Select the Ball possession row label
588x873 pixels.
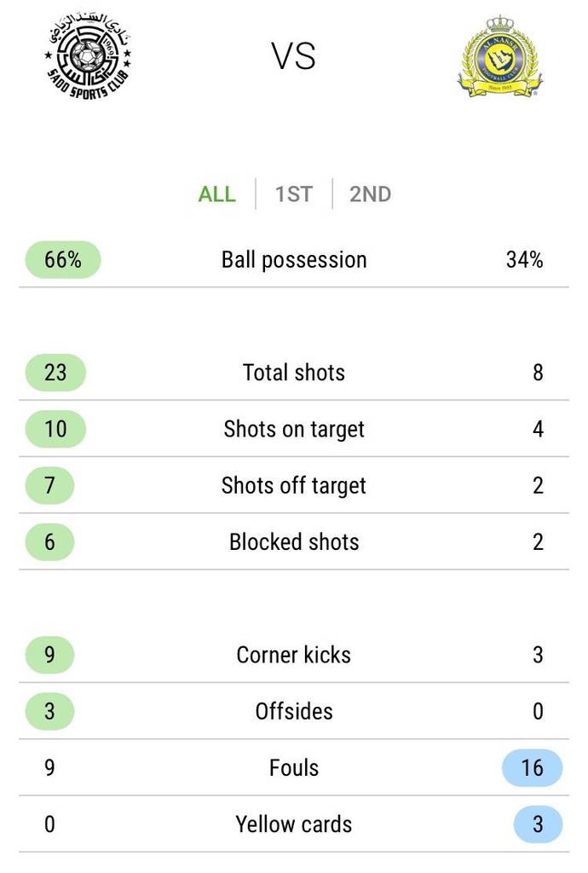click(x=294, y=260)
